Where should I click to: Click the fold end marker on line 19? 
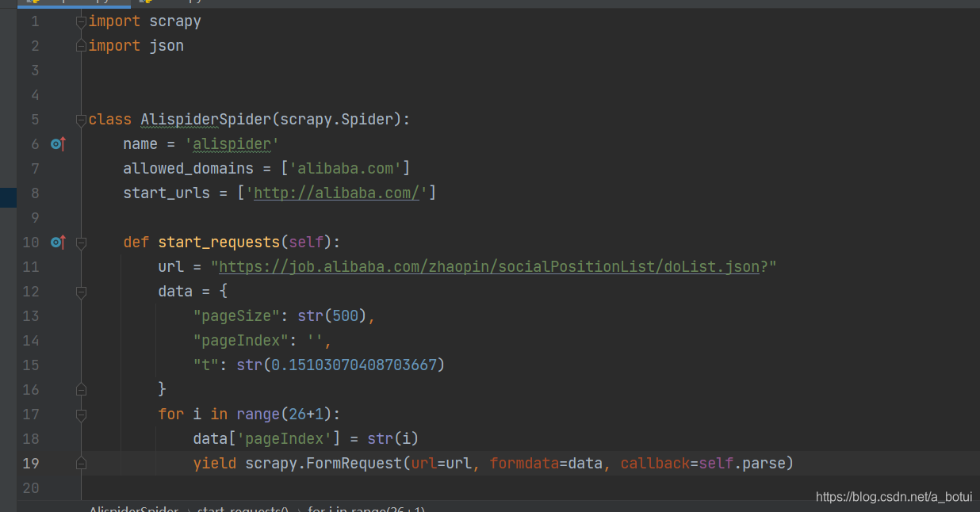click(x=81, y=464)
